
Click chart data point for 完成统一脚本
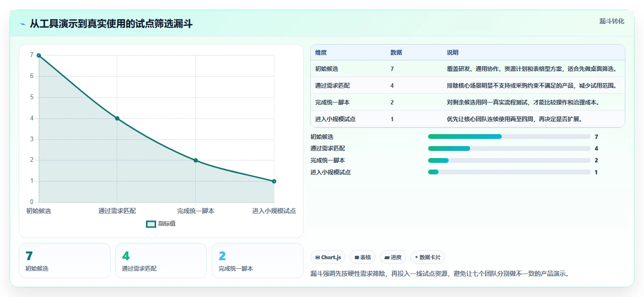tap(195, 160)
